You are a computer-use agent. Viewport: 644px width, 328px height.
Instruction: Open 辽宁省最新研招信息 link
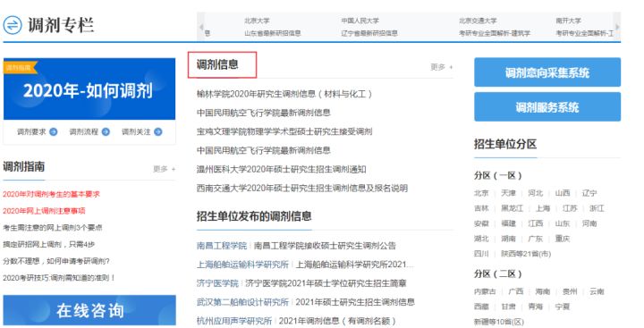(369, 33)
